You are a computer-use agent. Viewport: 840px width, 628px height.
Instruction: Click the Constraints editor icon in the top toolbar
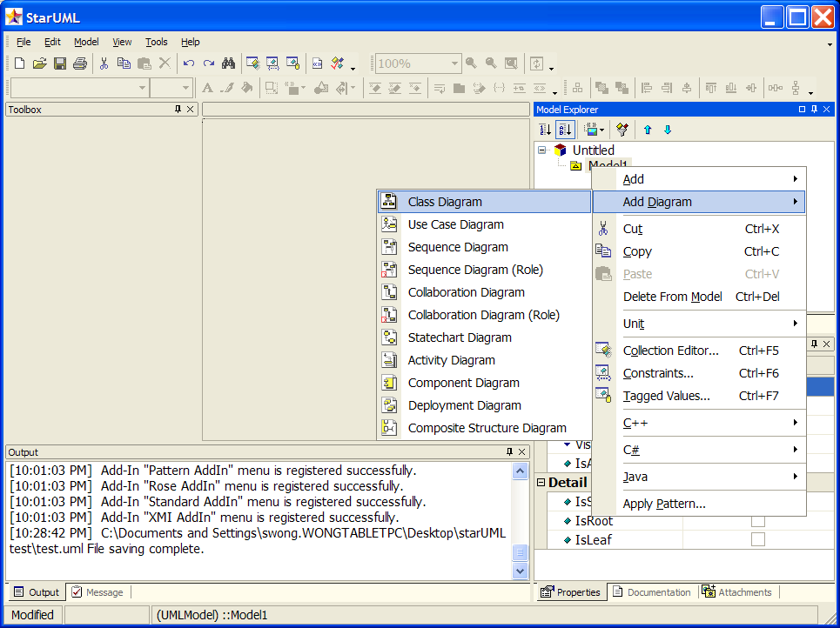pyautogui.click(x=272, y=63)
